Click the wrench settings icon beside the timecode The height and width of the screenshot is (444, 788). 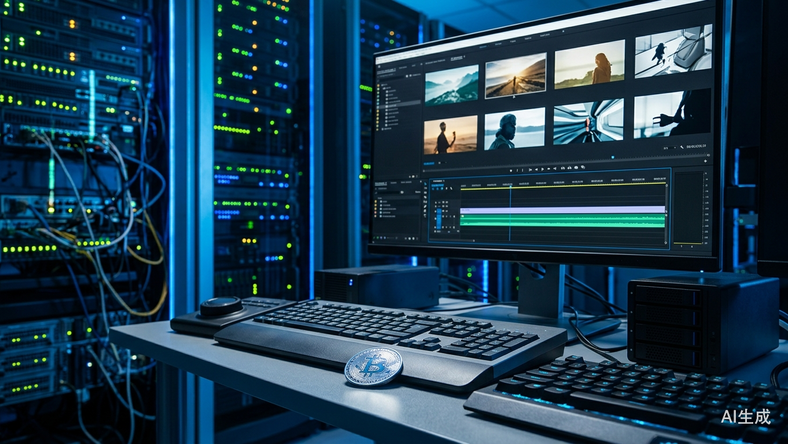682,147
